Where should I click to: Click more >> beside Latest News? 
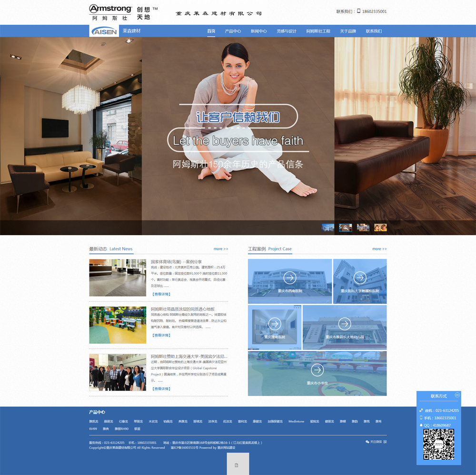221,249
